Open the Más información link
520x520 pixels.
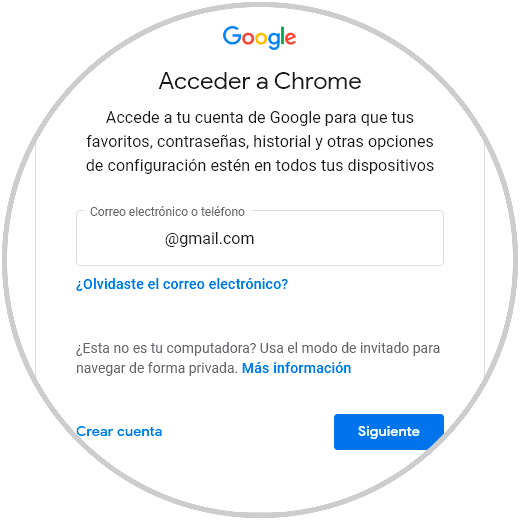pyautogui.click(x=296, y=368)
